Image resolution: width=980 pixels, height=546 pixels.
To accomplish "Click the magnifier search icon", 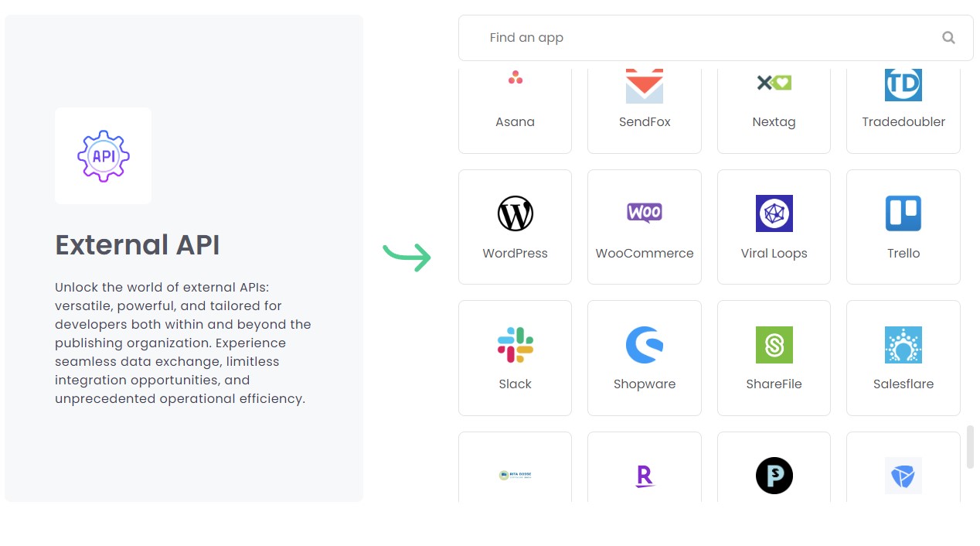I will tap(948, 38).
